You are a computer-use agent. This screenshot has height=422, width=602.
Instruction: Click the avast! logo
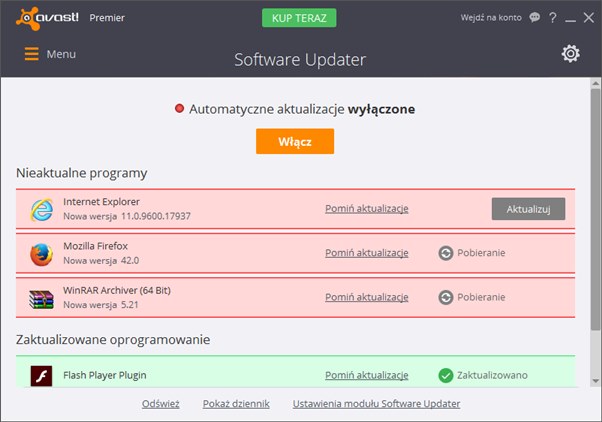pyautogui.click(x=47, y=18)
